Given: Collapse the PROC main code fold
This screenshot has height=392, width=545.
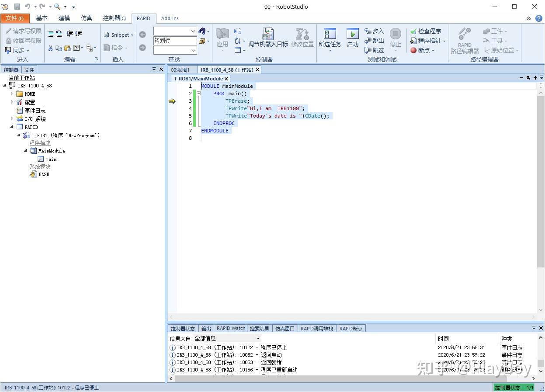Looking at the screenshot, I should pos(198,94).
